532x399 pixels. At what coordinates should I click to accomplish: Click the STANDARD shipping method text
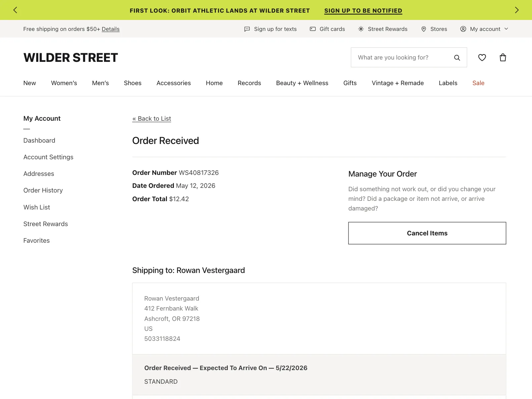tap(161, 382)
